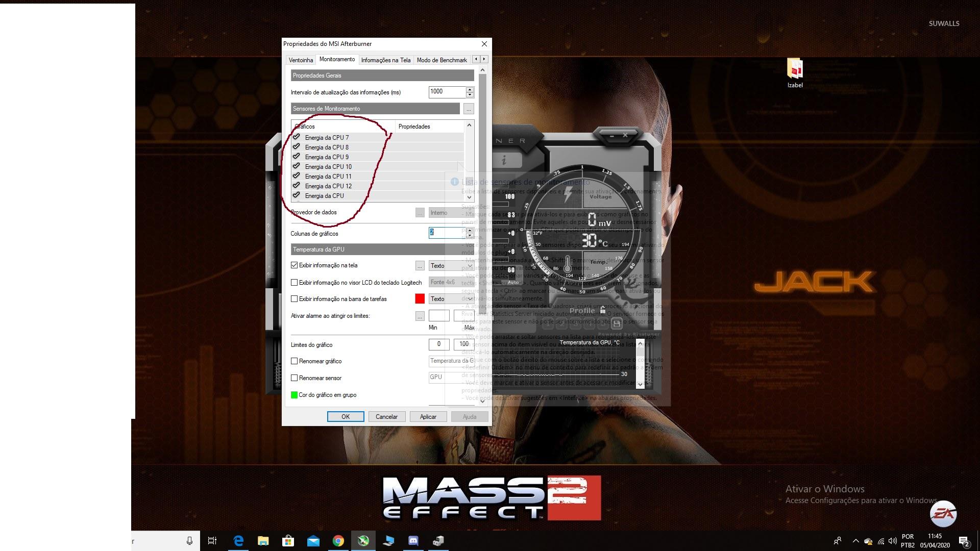Check the Renomear sensor box

point(294,378)
